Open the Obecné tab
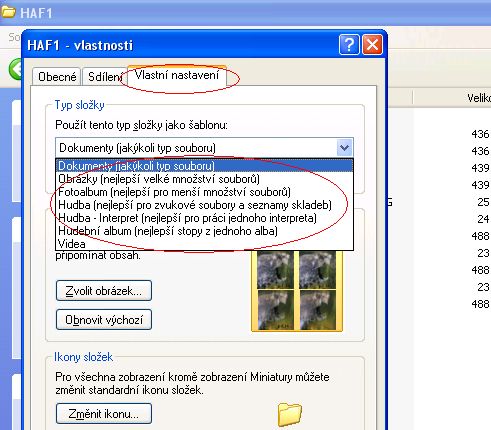This screenshot has height=430, width=491. click(57, 77)
